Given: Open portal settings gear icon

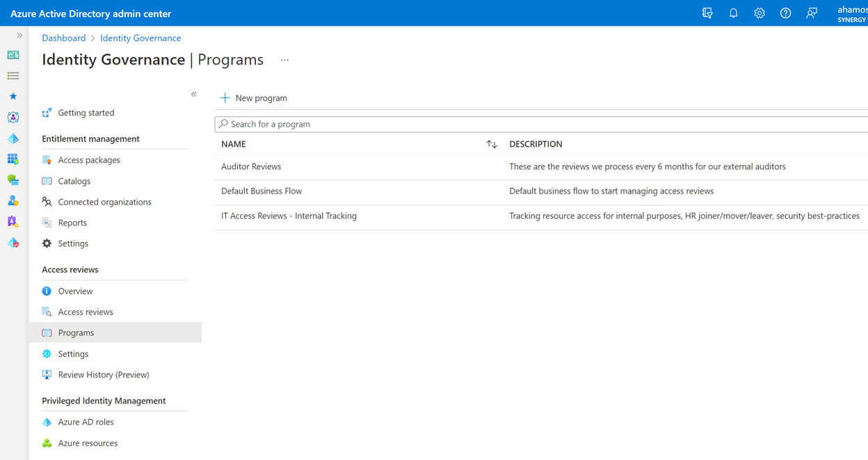Looking at the screenshot, I should coord(759,13).
